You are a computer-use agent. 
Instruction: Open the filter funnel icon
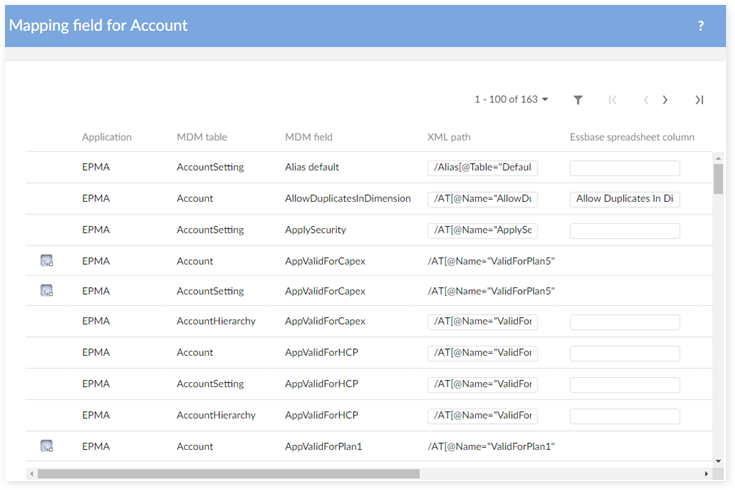pyautogui.click(x=578, y=100)
